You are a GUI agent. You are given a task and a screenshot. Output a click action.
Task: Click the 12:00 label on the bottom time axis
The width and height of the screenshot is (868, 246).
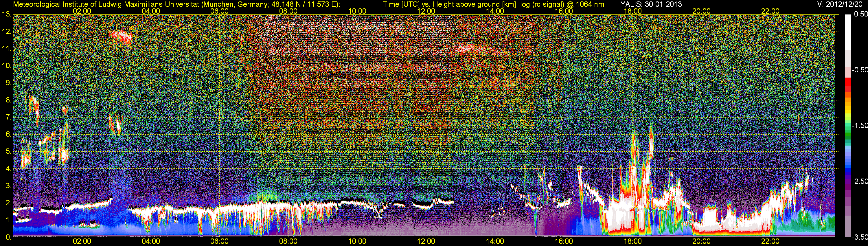(x=426, y=241)
